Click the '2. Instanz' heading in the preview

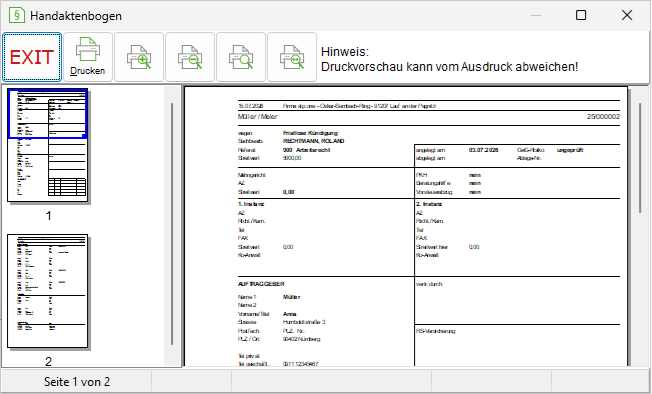[x=429, y=204]
